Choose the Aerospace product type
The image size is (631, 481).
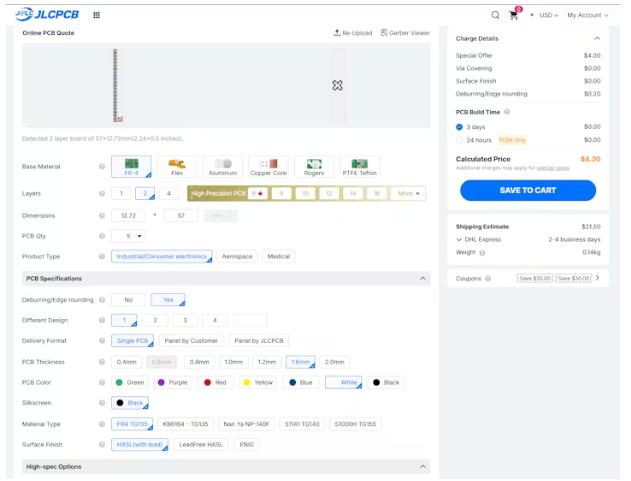coord(237,257)
